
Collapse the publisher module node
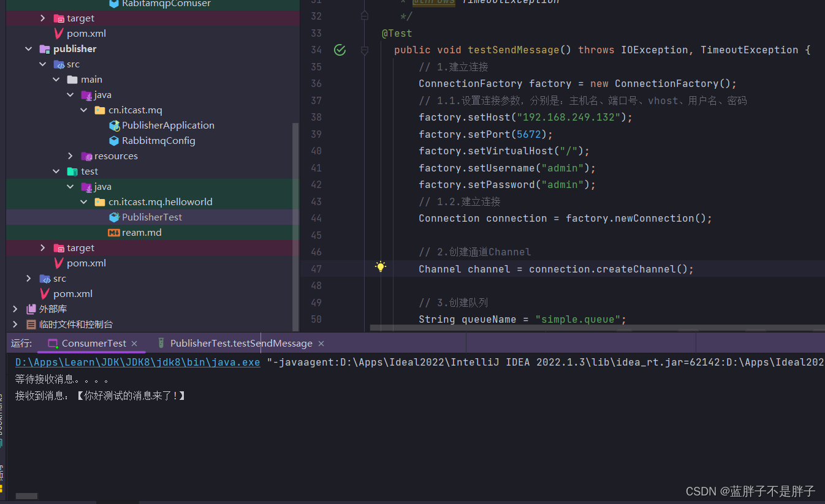click(28, 49)
